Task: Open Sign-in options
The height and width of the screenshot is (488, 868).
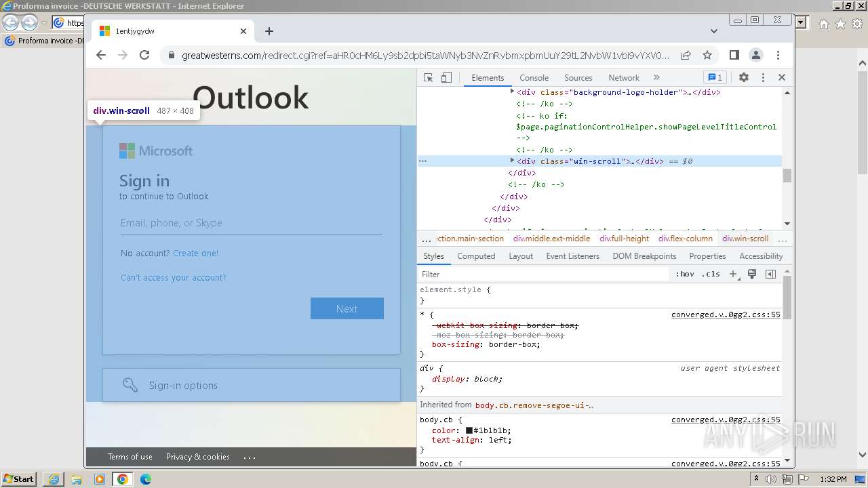Action: coord(252,385)
